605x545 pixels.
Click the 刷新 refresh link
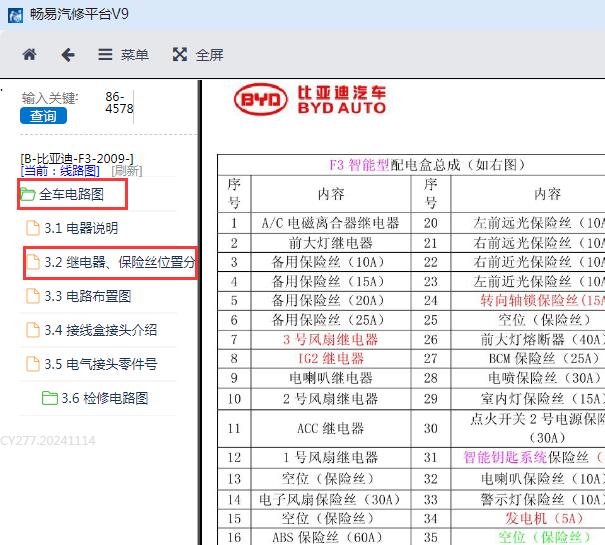[x=127, y=171]
